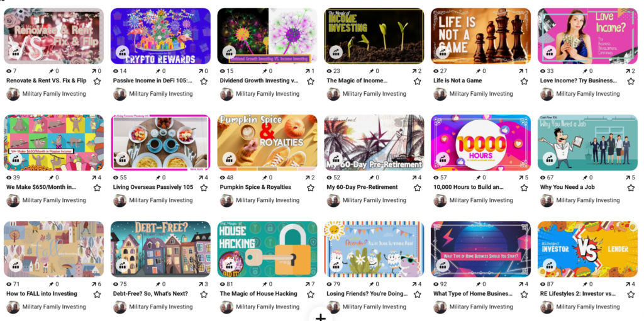Click eye views icon under Why You Need a Job
Screen dimensions: 644x321
tap(543, 177)
